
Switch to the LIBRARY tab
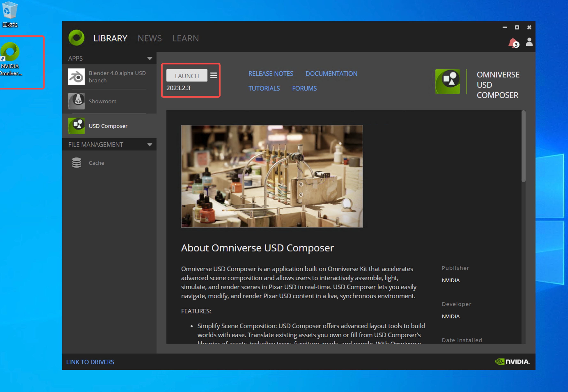110,38
